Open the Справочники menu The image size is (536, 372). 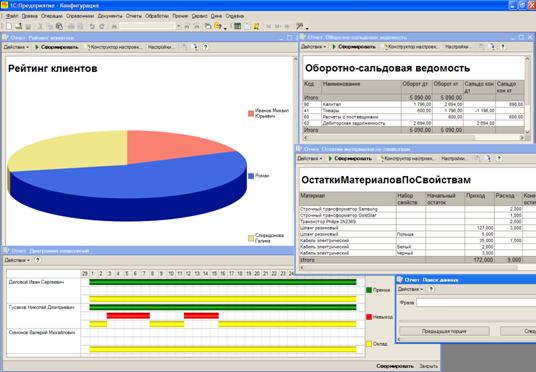[80, 16]
